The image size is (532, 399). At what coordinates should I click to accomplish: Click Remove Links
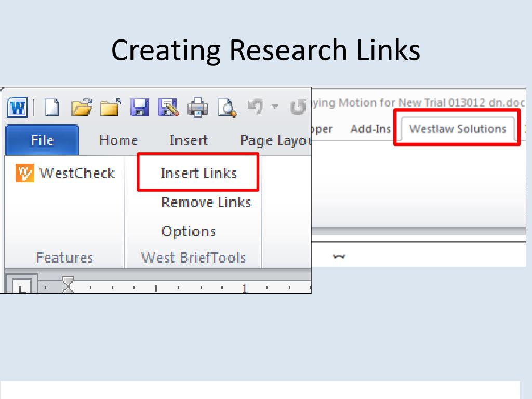(206, 202)
